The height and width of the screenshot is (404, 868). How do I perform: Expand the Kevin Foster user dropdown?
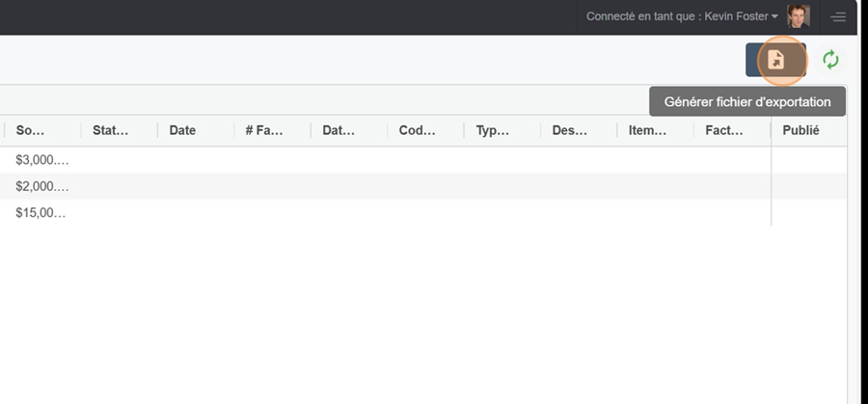click(682, 16)
